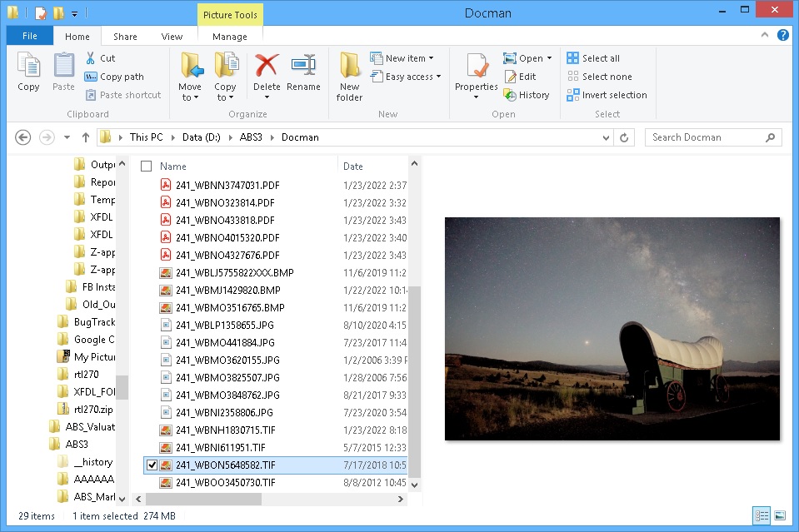Open the Open button dropdown arrow

point(549,58)
